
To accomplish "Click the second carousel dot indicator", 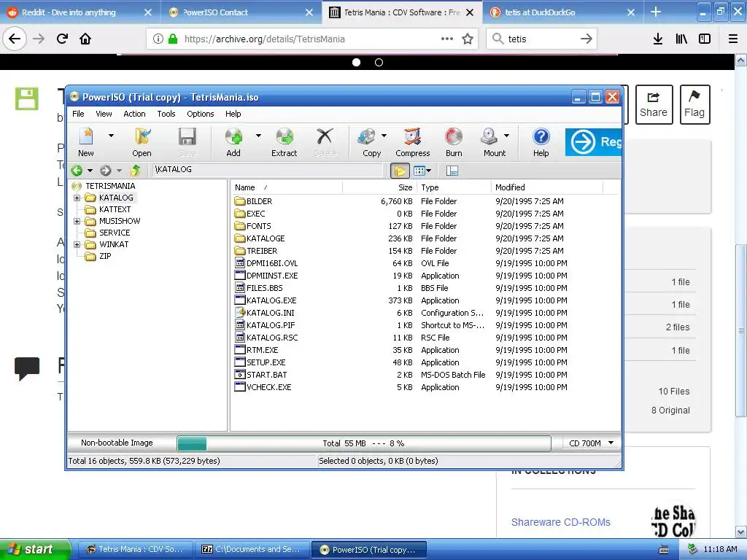I will (379, 63).
